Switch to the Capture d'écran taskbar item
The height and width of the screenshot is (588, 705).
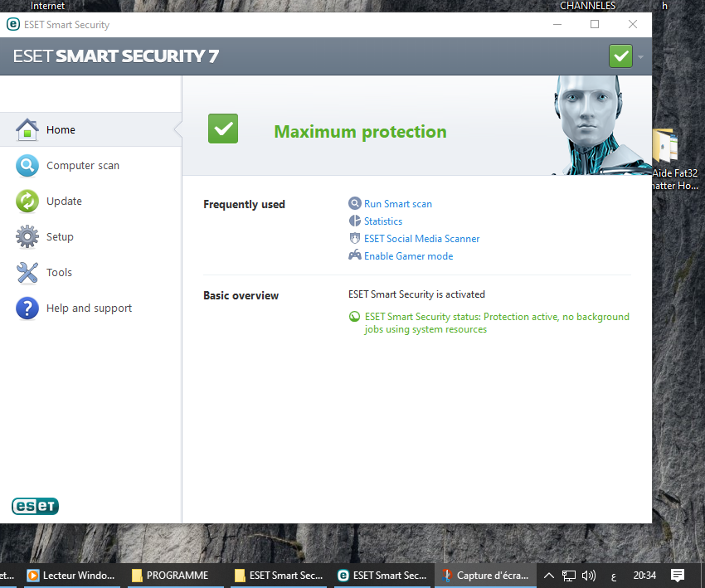pos(485,576)
